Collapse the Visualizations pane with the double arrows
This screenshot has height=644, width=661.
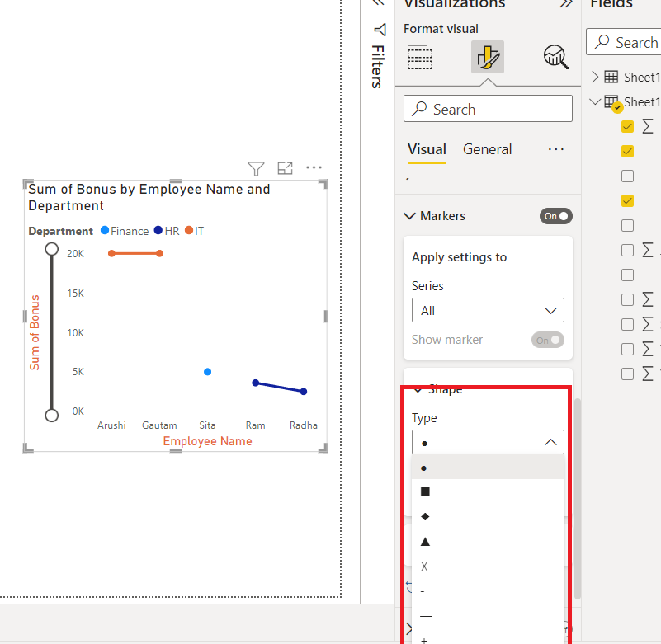(566, 4)
